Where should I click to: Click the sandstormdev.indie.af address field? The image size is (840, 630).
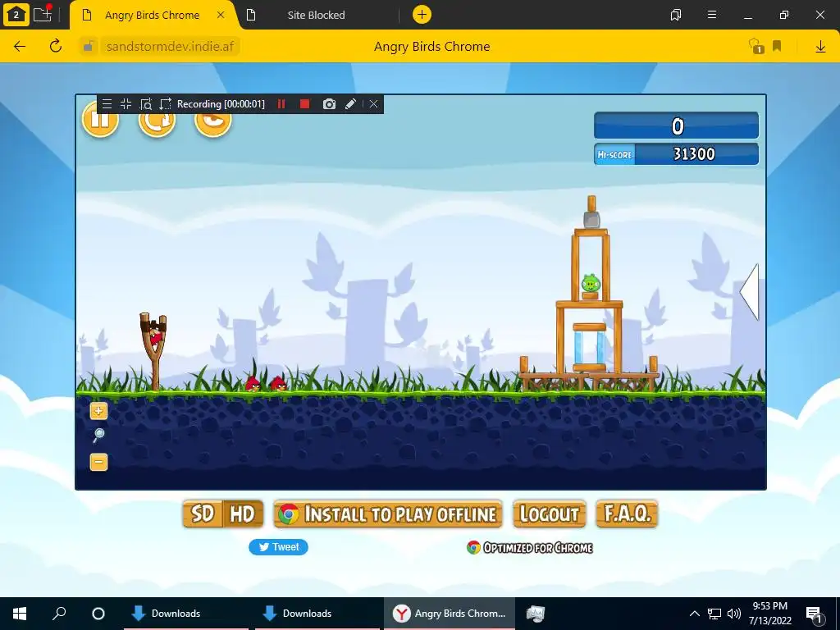170,47
